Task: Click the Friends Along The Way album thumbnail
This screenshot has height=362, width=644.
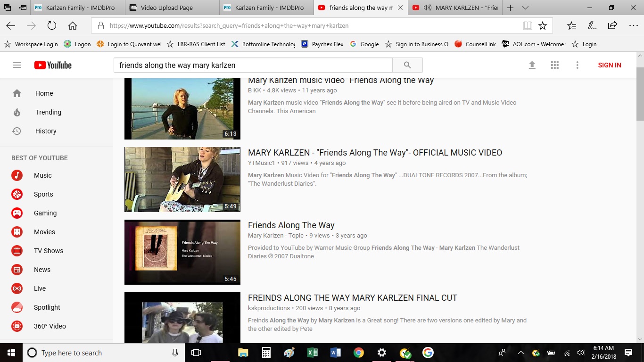Action: [x=182, y=252]
